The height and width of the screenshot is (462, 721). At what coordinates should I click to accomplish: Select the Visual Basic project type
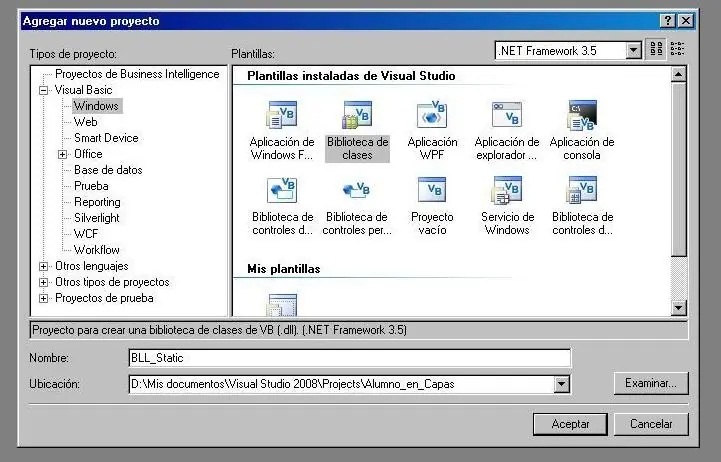click(x=83, y=90)
